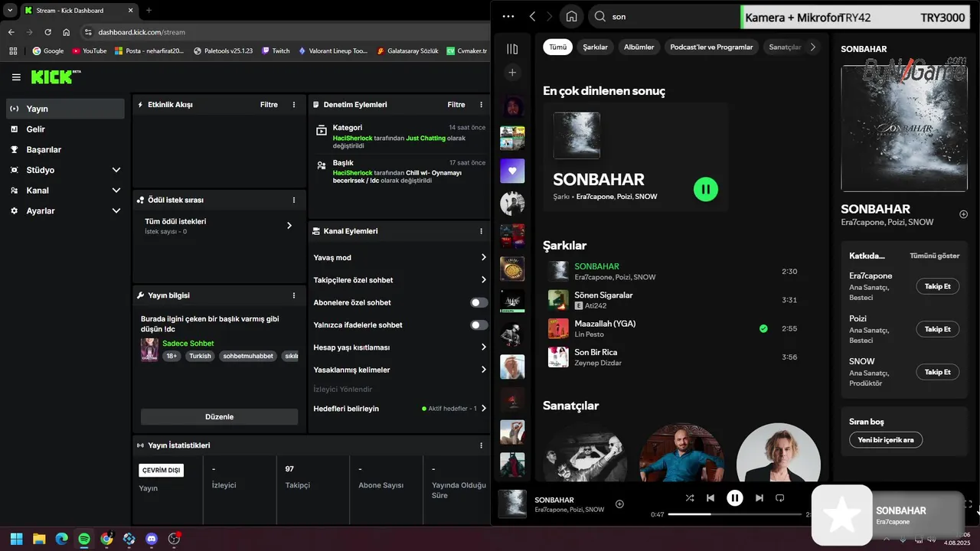Add current track to playlist from player bar

tap(619, 504)
